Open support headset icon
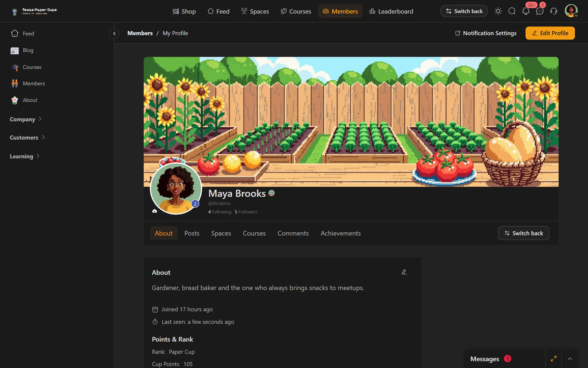 [554, 11]
